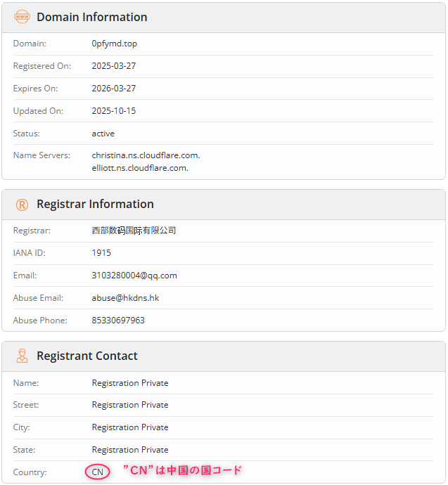Click the Updated On date 2025-10-15
The height and width of the screenshot is (485, 448).
click(x=114, y=111)
